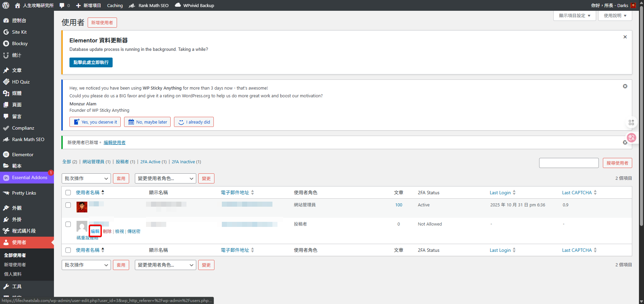Click the WordPress logo icon
The height and width of the screenshot is (304, 644).
click(6, 5)
